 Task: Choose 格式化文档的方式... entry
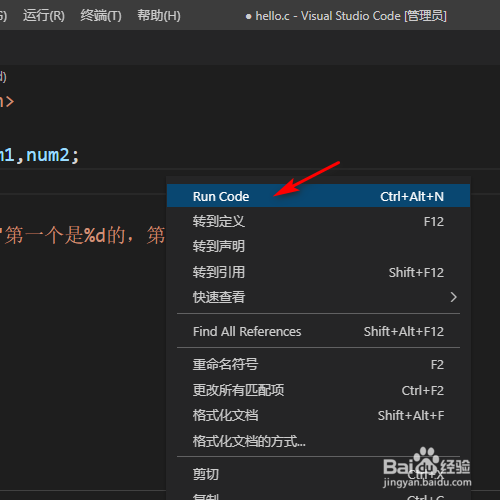pyautogui.click(x=318, y=441)
